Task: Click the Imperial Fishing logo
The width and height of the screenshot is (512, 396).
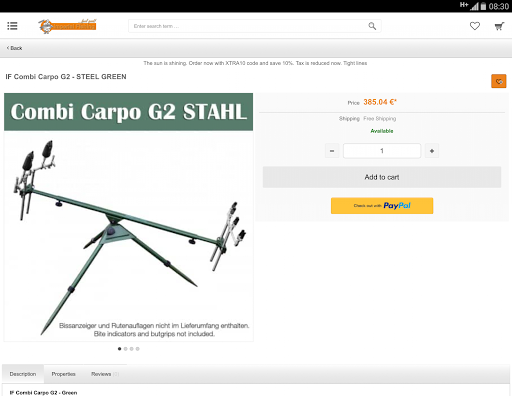Action: (67, 26)
